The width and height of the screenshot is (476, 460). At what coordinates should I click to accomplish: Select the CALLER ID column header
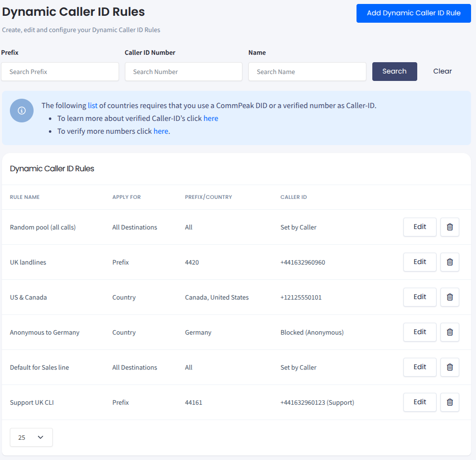[294, 197]
